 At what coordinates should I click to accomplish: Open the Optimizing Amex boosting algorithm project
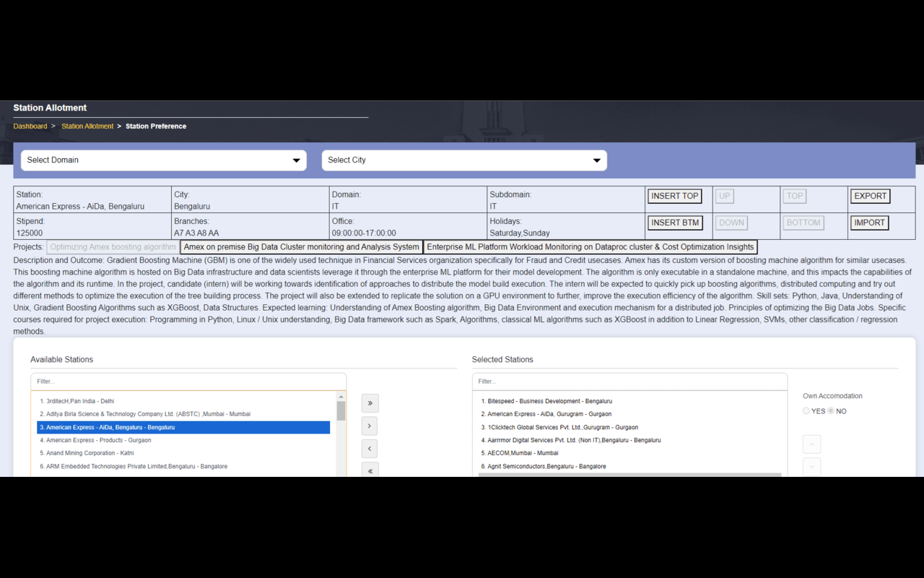[113, 247]
